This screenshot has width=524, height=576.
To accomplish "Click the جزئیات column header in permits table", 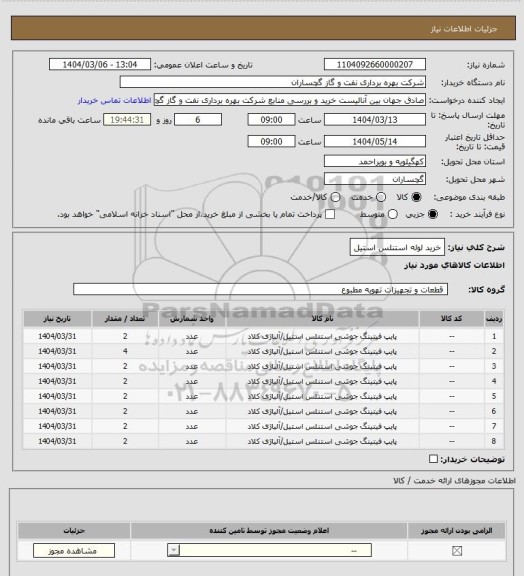I will (74, 530).
